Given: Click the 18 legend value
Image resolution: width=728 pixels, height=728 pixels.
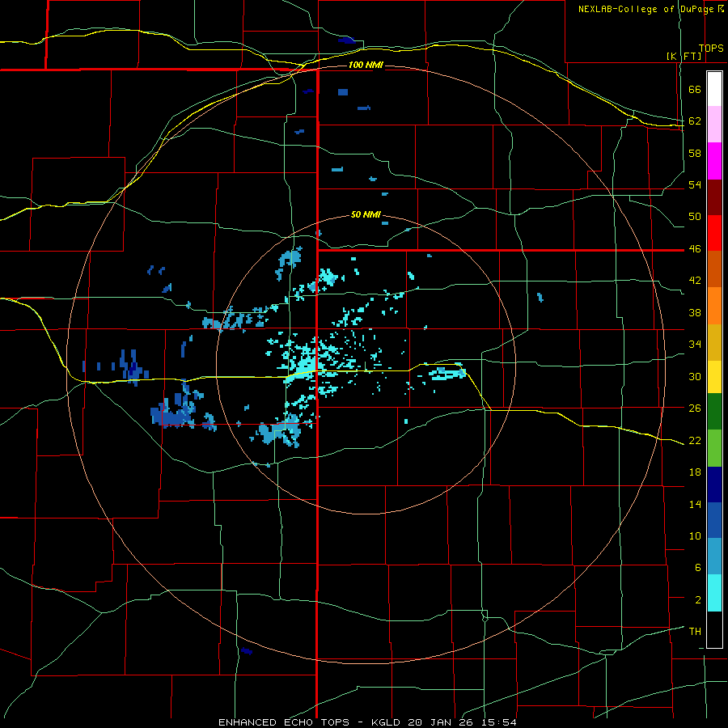Looking at the screenshot, I should (695, 472).
